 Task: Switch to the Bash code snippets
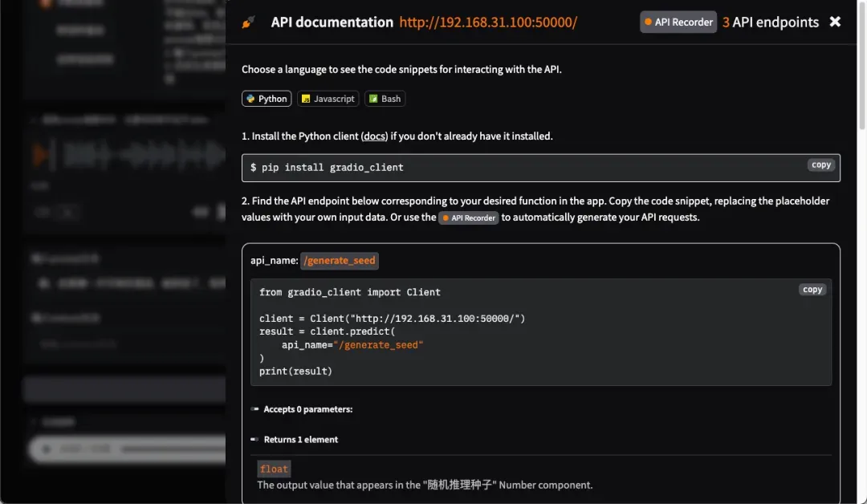pos(385,99)
